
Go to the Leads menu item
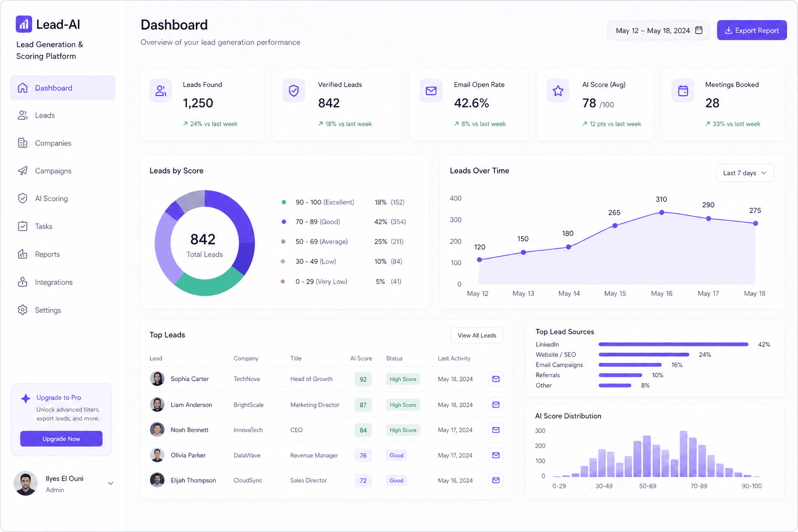[x=63, y=115]
